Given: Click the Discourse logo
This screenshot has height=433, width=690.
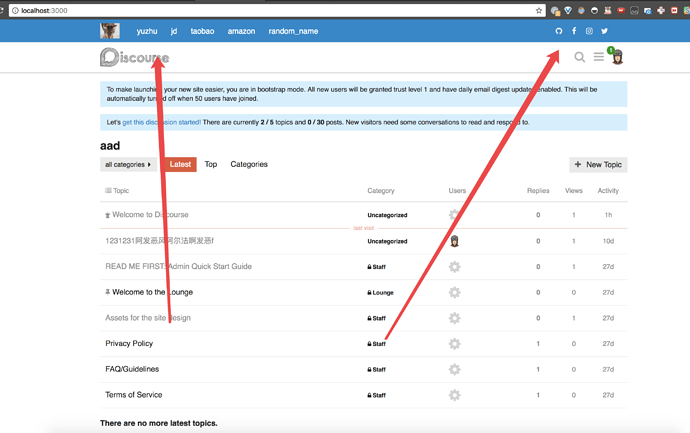Looking at the screenshot, I should (134, 57).
